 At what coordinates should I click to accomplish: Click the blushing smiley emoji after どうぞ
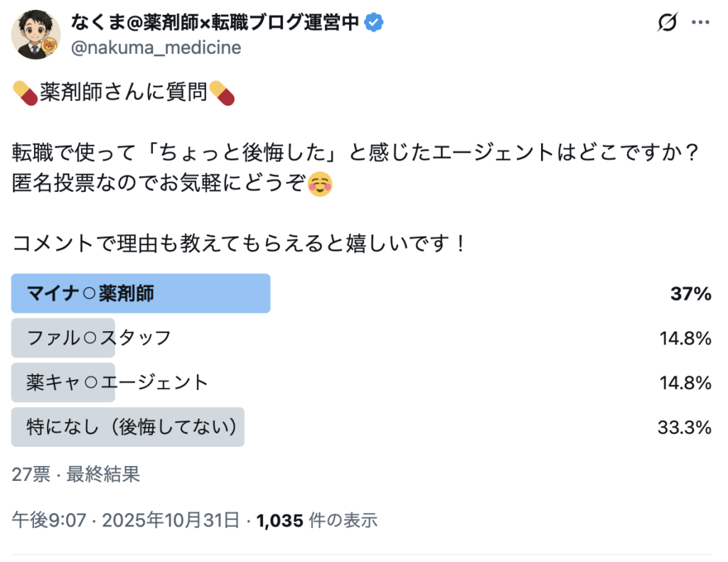tap(321, 185)
